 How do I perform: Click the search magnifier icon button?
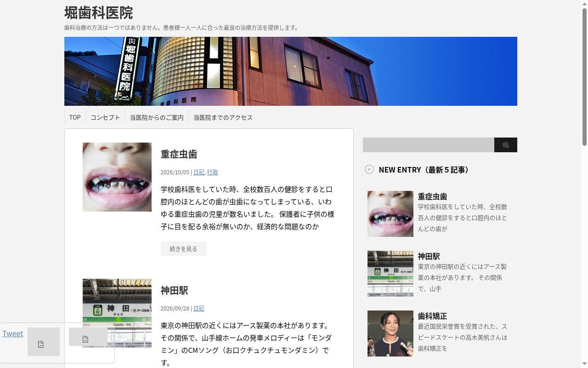505,145
